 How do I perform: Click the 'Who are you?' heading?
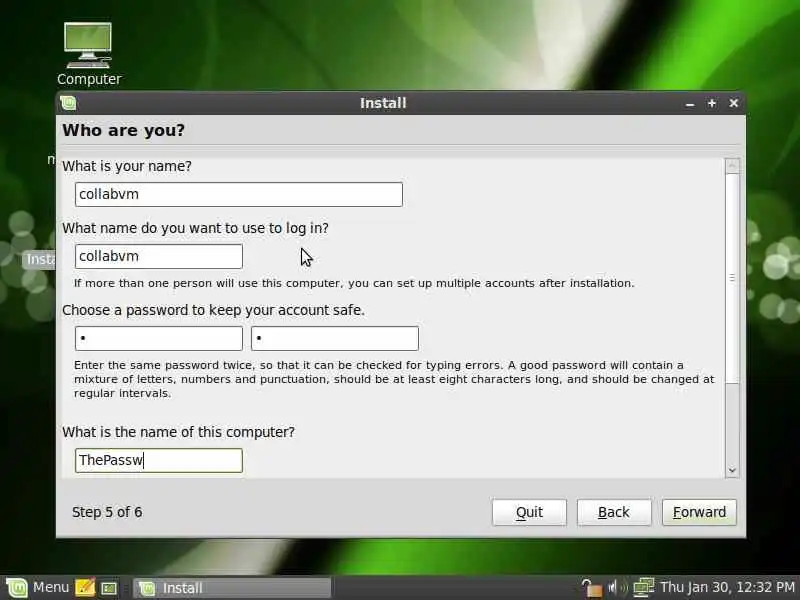123,130
